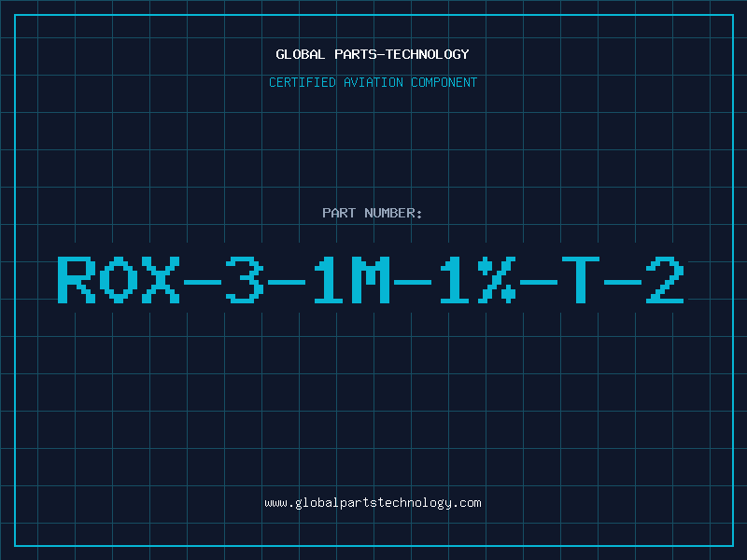Click the word TECHNOLOGY in the heading
This screenshot has width=747, height=560.
point(428,54)
